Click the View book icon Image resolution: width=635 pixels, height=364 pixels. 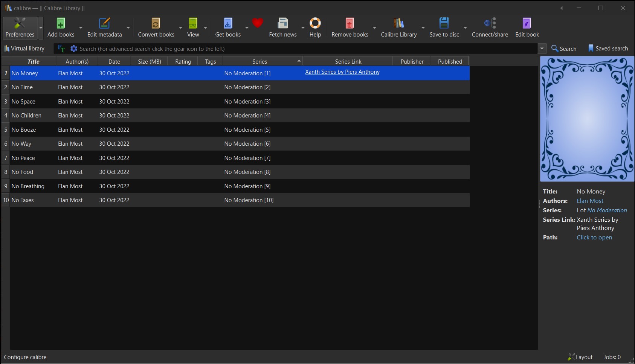point(193,23)
